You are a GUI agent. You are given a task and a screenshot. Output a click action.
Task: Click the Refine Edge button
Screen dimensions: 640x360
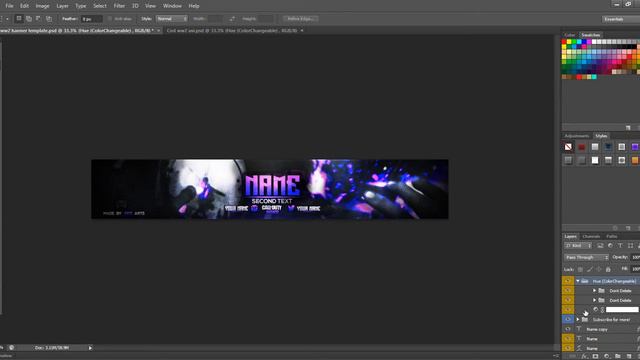click(x=301, y=19)
